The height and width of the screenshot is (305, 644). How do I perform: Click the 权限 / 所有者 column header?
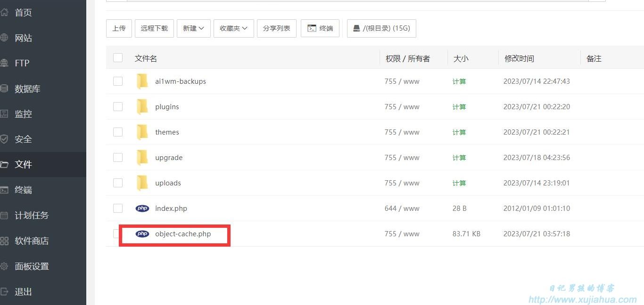(408, 58)
